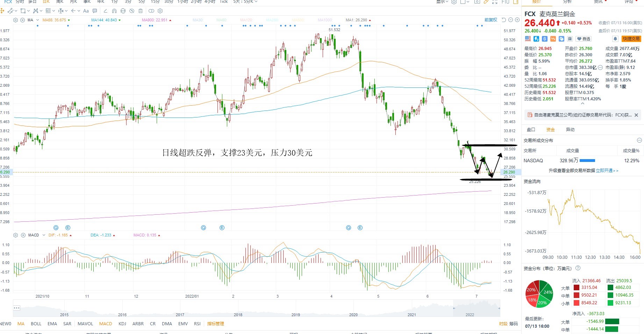Remove the MACD indicator panel
Viewport: 644px width, 334px height.
click(23, 235)
